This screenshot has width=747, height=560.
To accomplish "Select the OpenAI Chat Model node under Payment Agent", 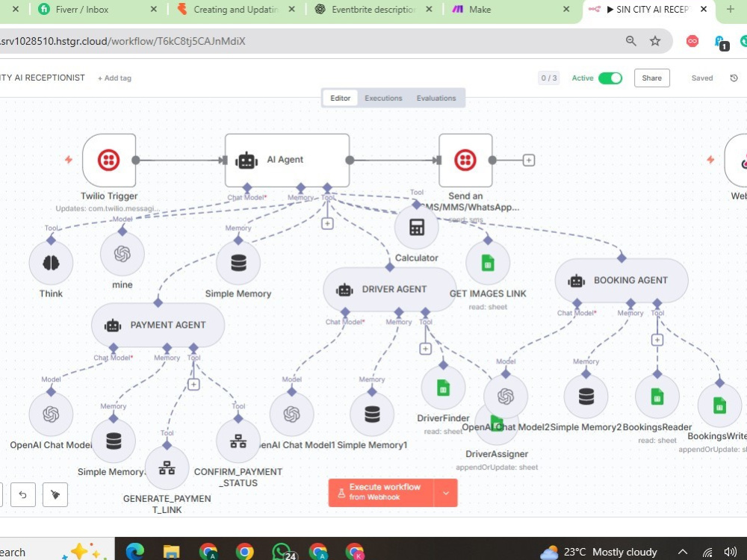I will 51,414.
